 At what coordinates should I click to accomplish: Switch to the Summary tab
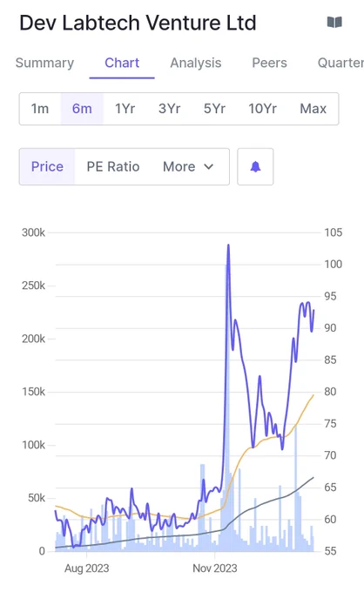point(44,63)
